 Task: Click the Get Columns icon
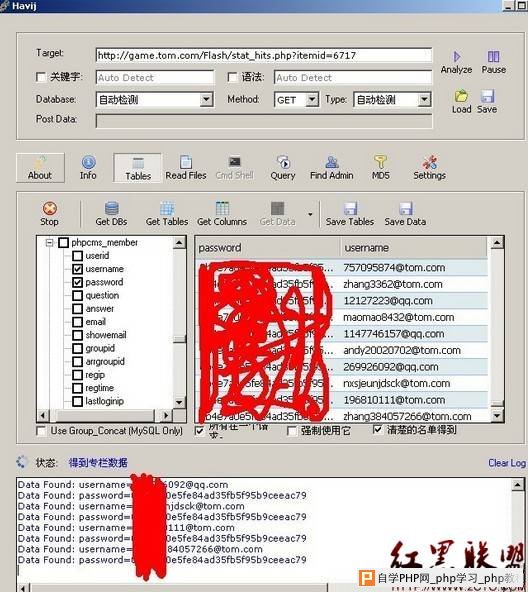pos(222,208)
